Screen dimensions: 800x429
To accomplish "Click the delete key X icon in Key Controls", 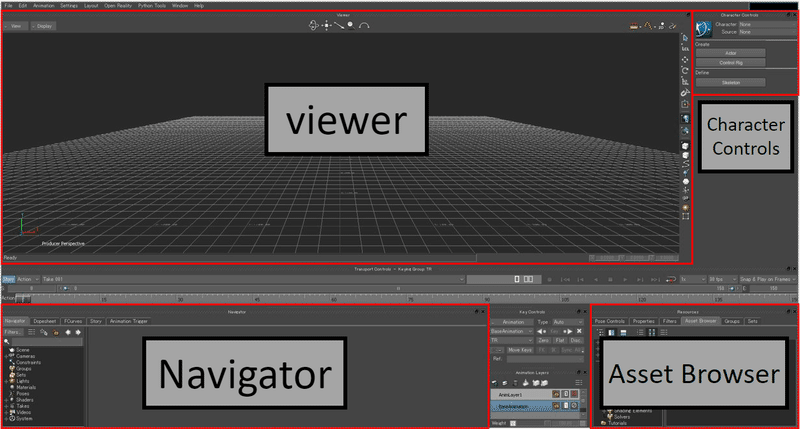I will pos(579,331).
